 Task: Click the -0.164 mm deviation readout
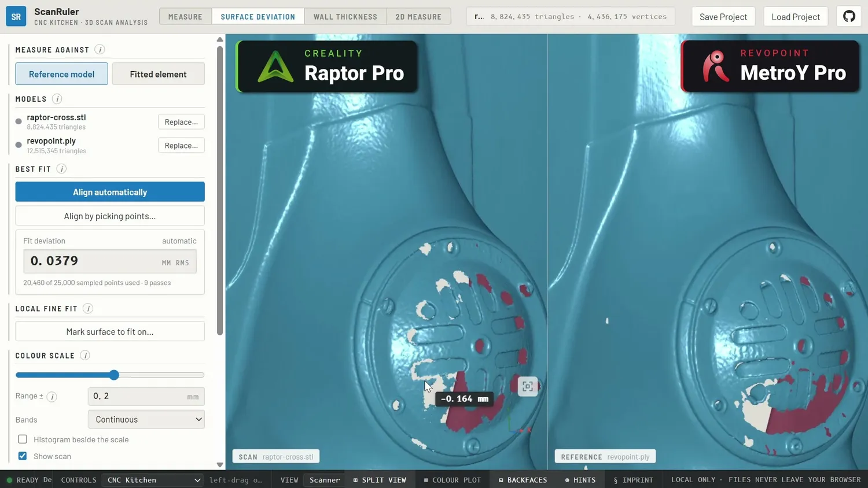465,399
